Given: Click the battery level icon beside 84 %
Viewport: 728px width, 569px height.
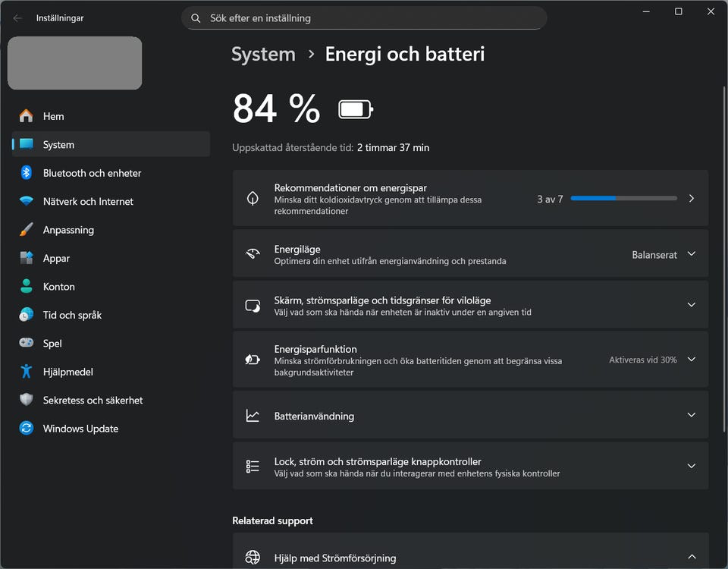Looking at the screenshot, I should click(356, 109).
